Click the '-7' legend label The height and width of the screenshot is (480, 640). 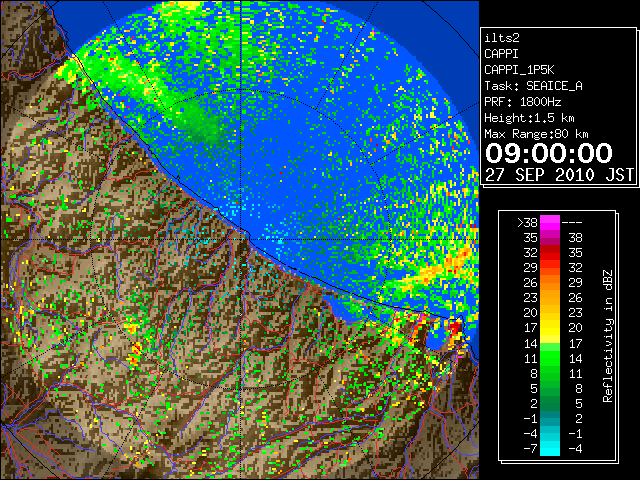530,449
